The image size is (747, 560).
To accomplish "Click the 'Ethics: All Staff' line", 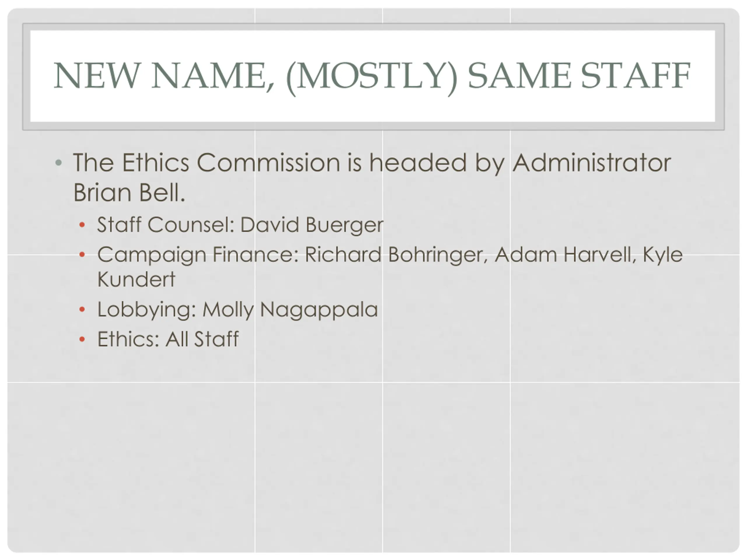I will (x=168, y=339).
